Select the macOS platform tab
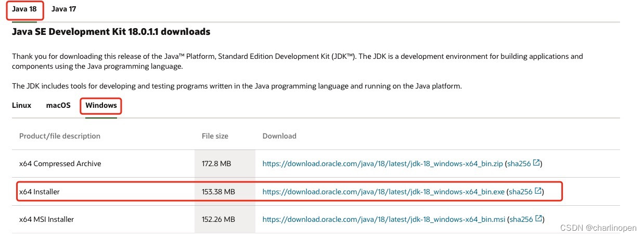Screen dimensions: 644x237 58,105
